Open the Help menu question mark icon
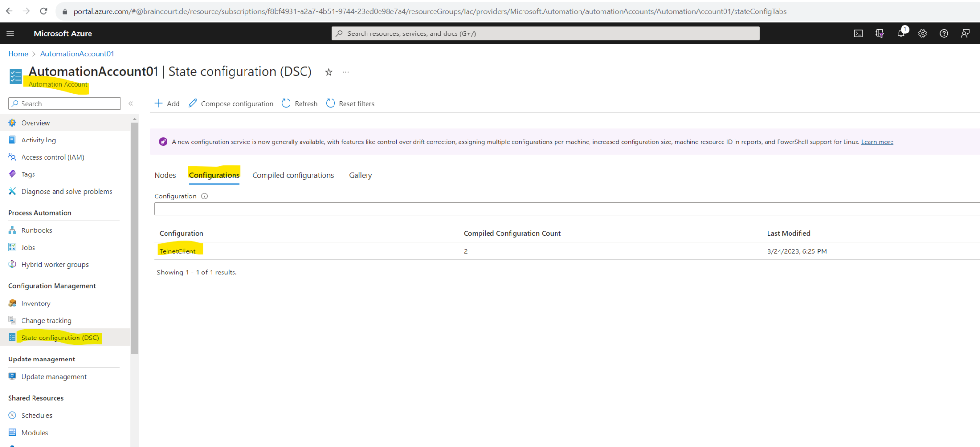 [x=944, y=33]
